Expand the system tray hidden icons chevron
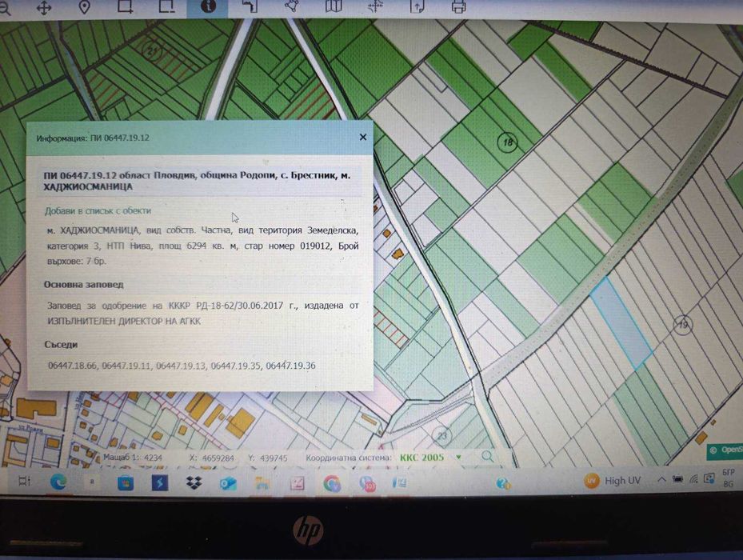 point(661,479)
